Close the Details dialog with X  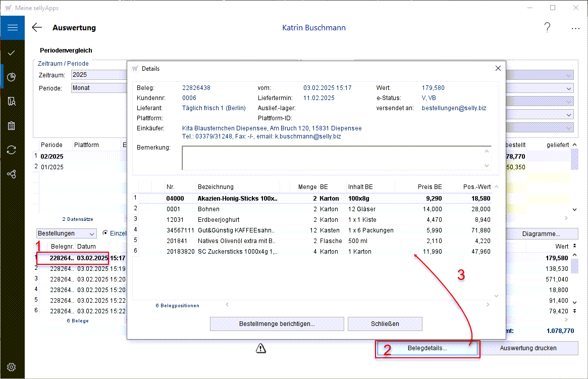pyautogui.click(x=498, y=68)
